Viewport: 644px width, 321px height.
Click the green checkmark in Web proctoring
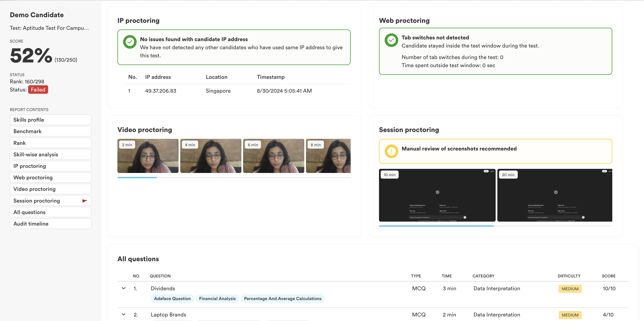(391, 40)
